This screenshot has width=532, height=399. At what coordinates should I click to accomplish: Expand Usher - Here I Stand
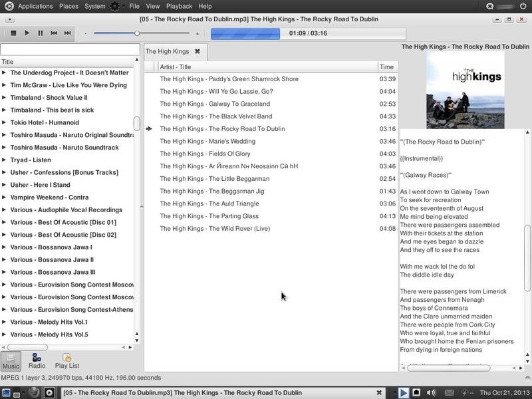pos(4,185)
